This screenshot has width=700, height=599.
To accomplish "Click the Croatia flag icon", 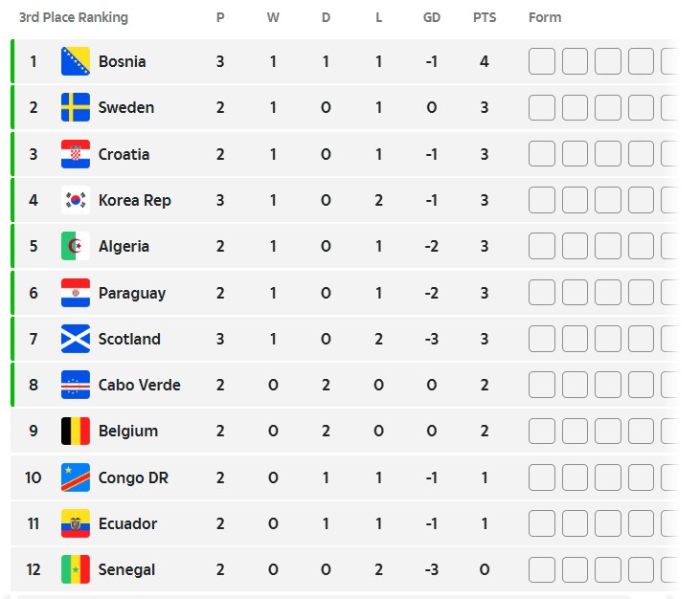I will point(76,154).
